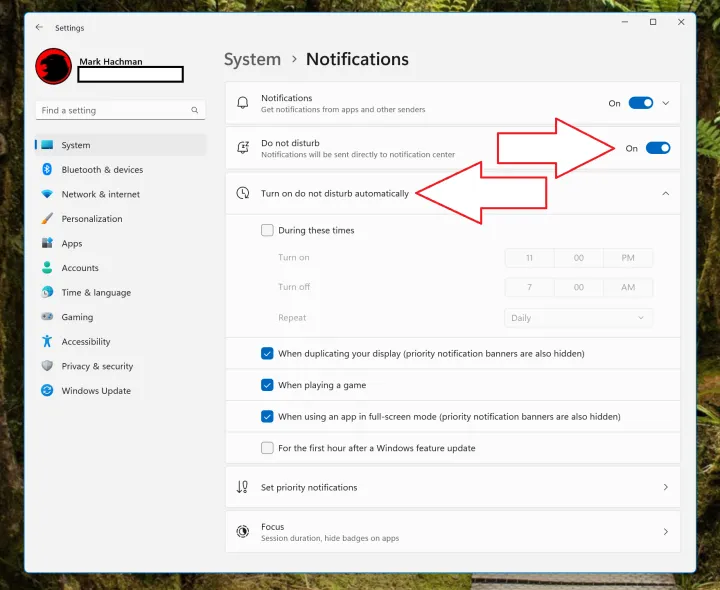Click the Accessibility person icon
This screenshot has height=590, width=720.
click(x=47, y=342)
